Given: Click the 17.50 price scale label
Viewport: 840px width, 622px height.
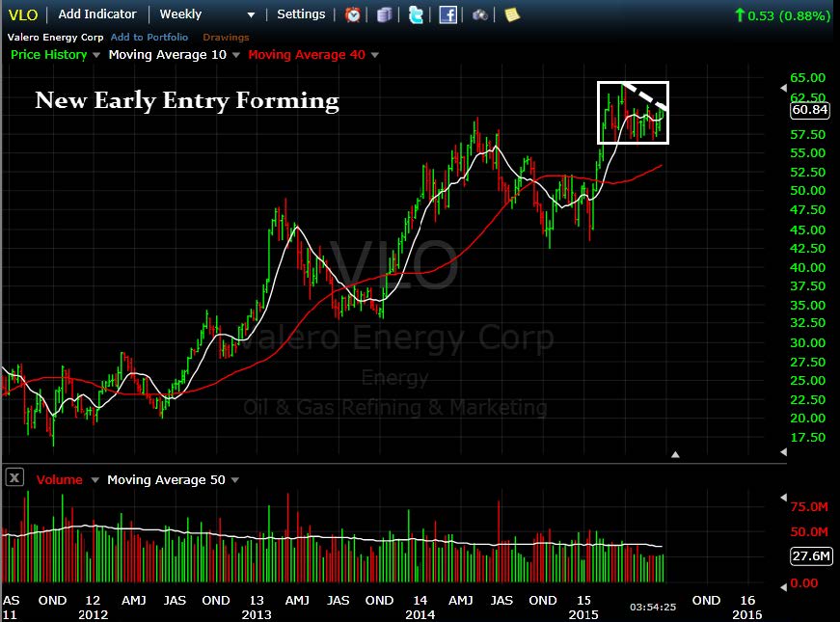Looking at the screenshot, I should tap(808, 437).
